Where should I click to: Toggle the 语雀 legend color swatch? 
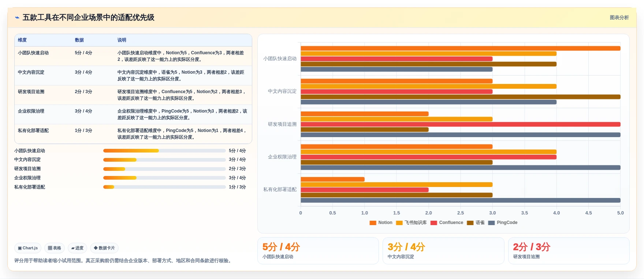pyautogui.click(x=470, y=223)
